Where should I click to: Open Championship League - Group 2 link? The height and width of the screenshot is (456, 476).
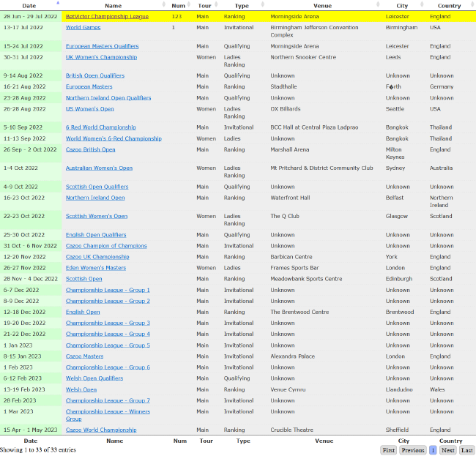coord(108,301)
